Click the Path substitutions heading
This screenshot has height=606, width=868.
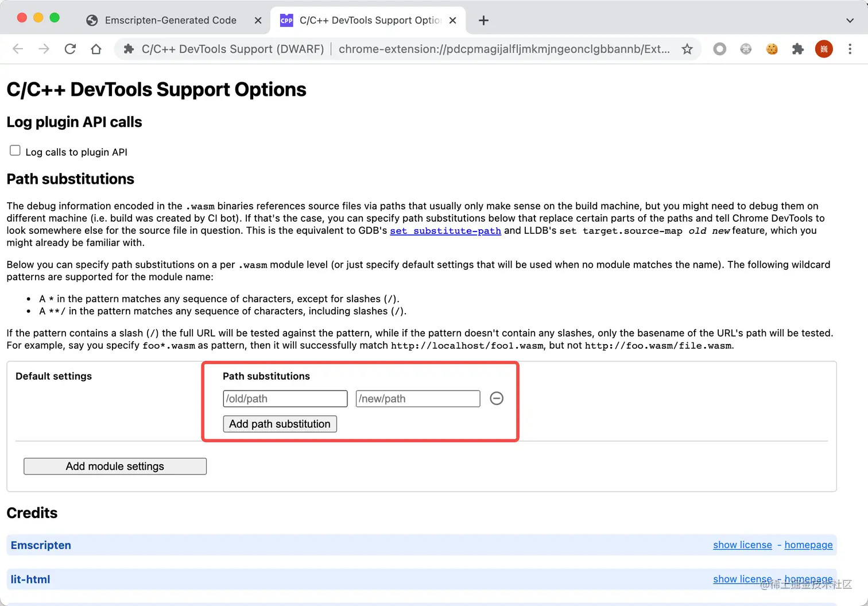(70, 179)
